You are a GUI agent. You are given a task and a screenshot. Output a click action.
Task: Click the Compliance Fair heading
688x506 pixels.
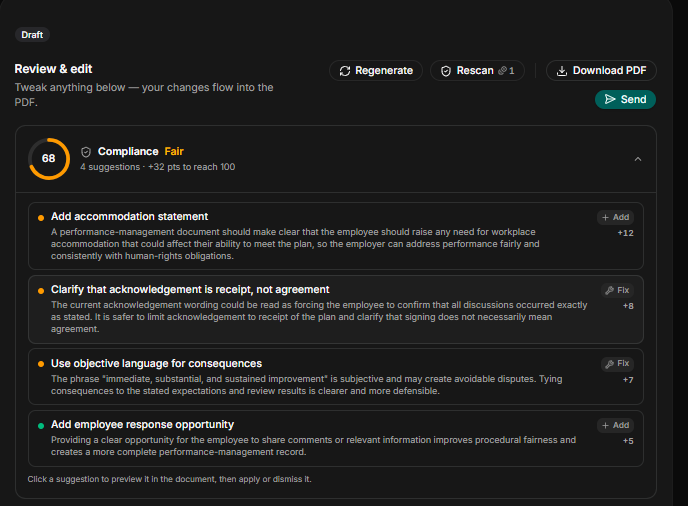140,151
